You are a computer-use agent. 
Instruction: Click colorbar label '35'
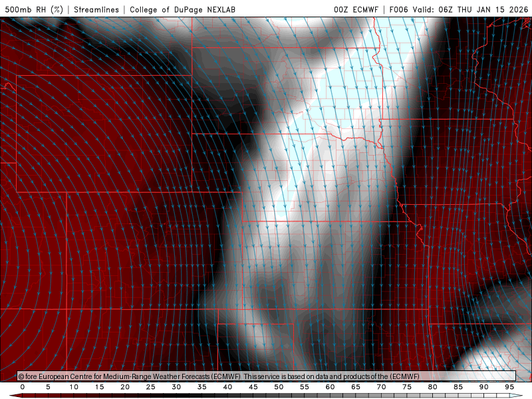point(202,387)
